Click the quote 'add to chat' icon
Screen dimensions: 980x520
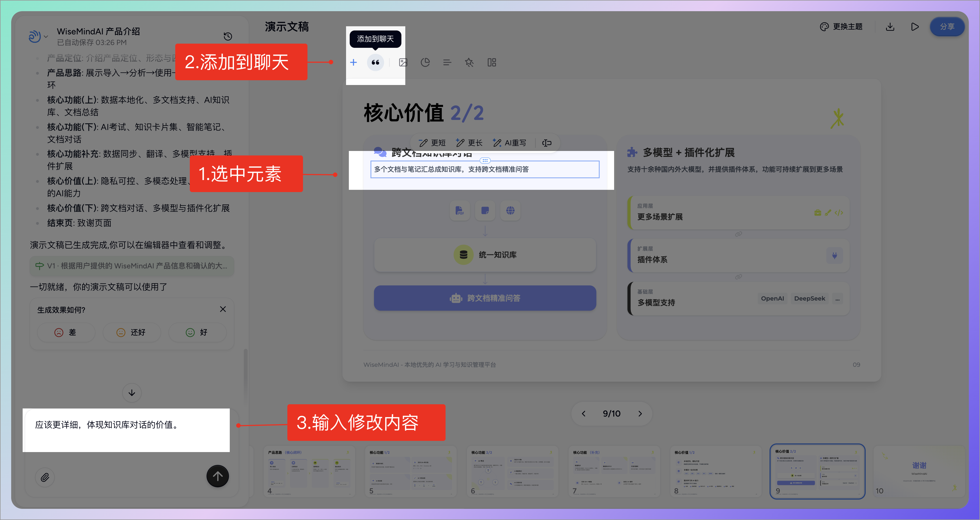click(x=375, y=62)
